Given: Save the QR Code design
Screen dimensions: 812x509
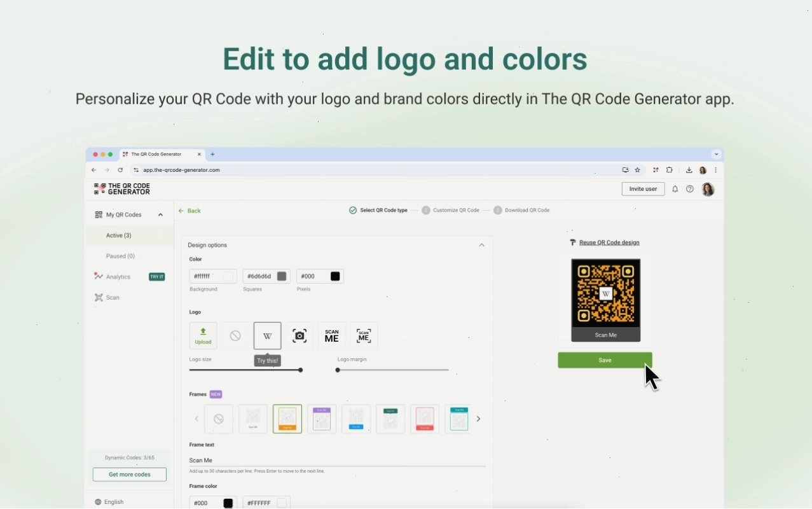Looking at the screenshot, I should (x=605, y=360).
